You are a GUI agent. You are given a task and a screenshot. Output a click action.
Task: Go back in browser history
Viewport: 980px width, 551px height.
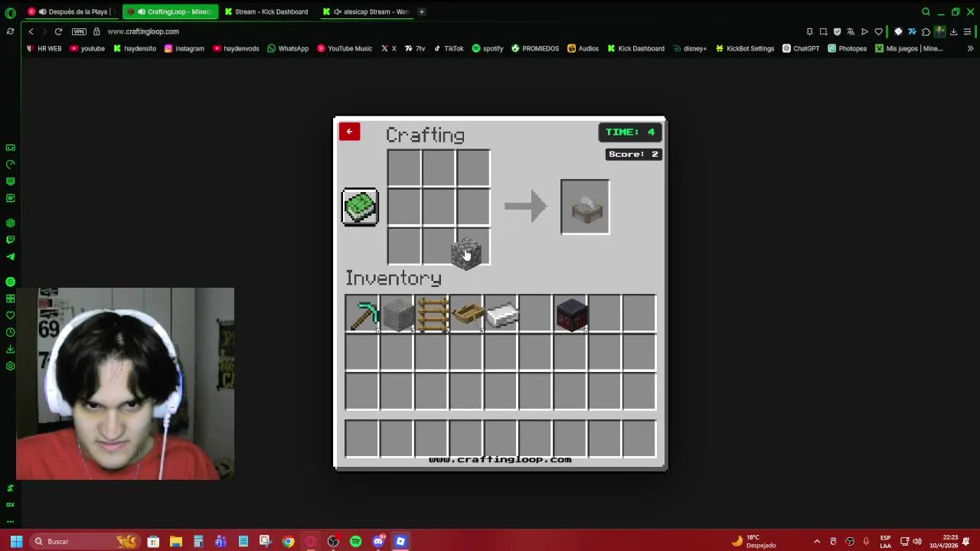(x=31, y=31)
